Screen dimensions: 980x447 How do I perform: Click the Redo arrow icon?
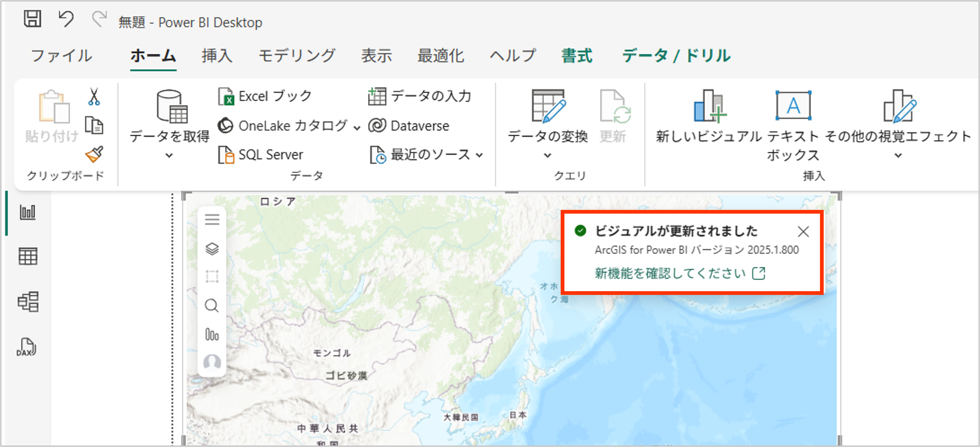99,19
